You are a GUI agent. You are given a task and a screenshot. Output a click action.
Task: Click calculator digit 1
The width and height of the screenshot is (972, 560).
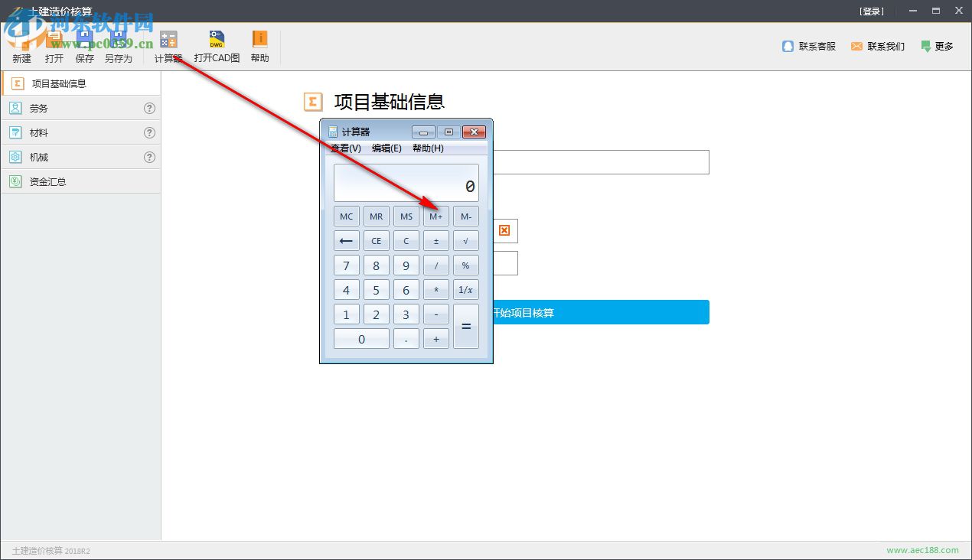pyautogui.click(x=347, y=314)
